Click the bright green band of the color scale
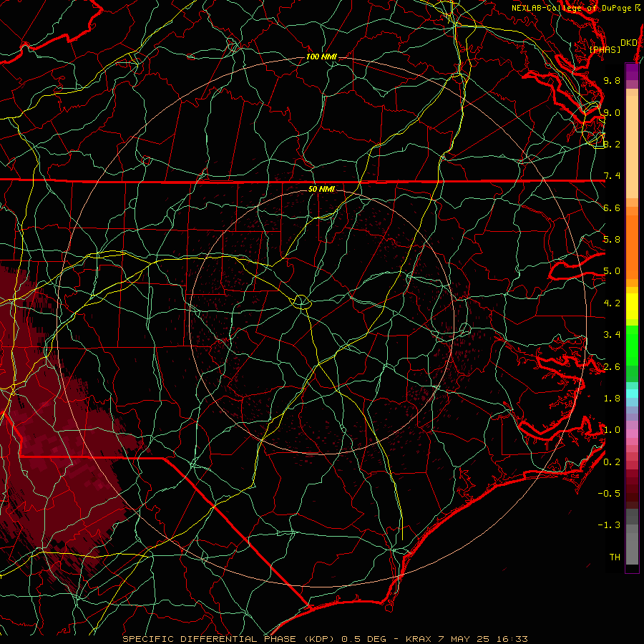 632,346
